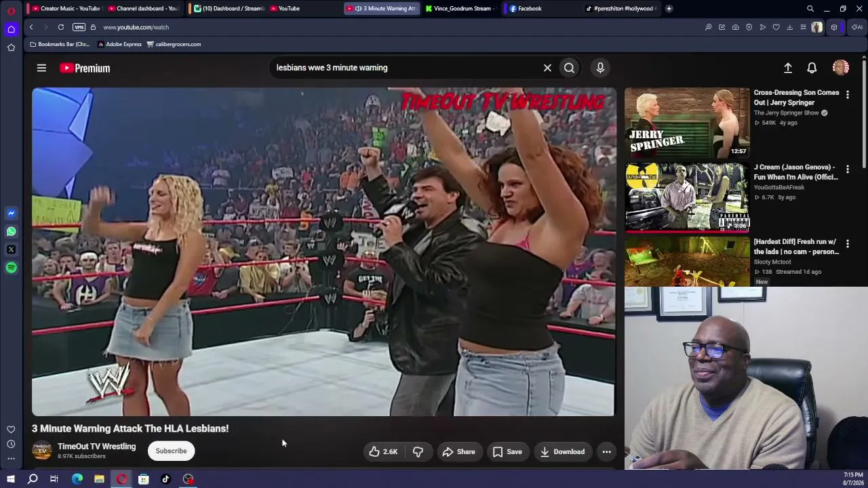Open options for Cross-Dressing Son video
Image resolution: width=868 pixels, height=488 pixels.
tap(847, 94)
